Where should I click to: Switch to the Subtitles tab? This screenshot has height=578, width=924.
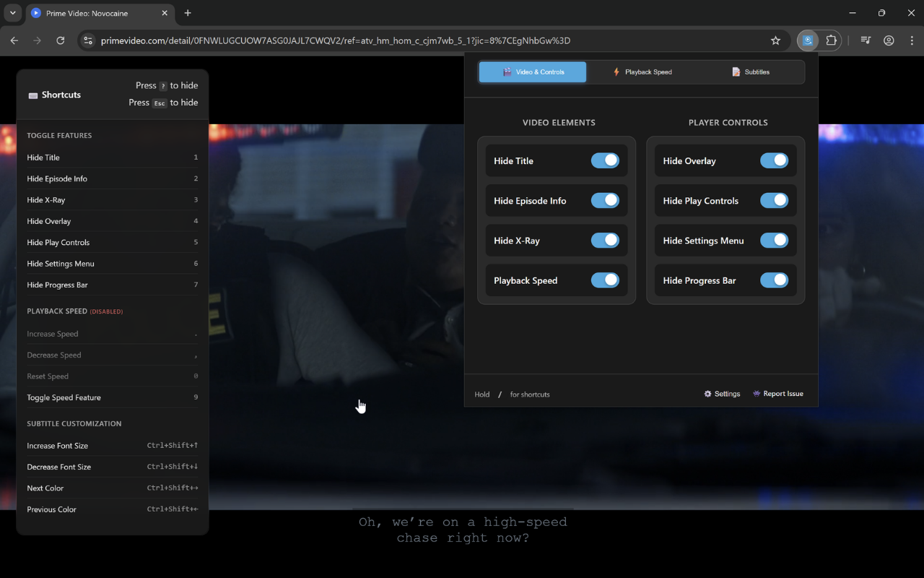pyautogui.click(x=751, y=72)
